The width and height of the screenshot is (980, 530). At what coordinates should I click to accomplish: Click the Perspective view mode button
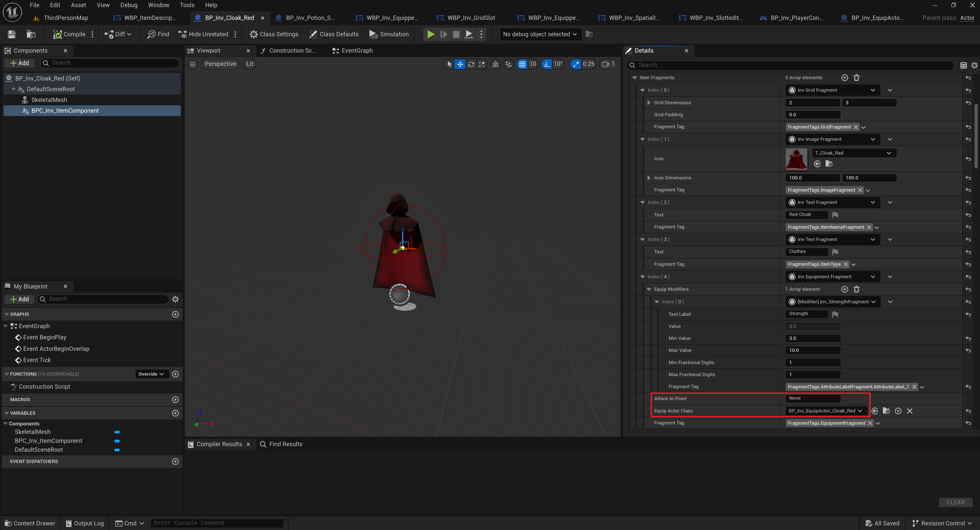220,64
